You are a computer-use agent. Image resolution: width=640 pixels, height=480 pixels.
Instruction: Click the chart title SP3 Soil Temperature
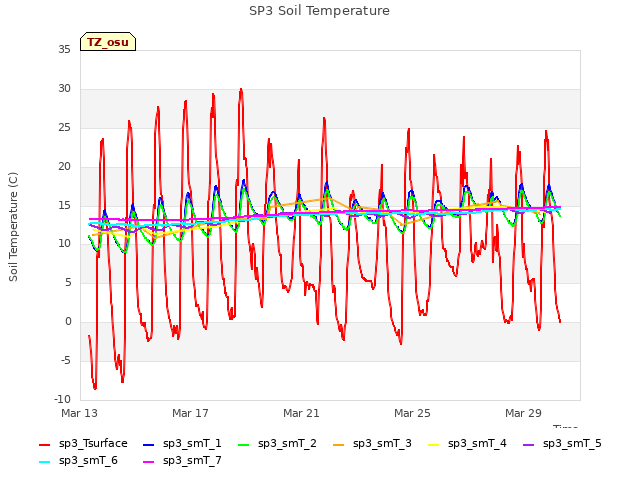[319, 11]
